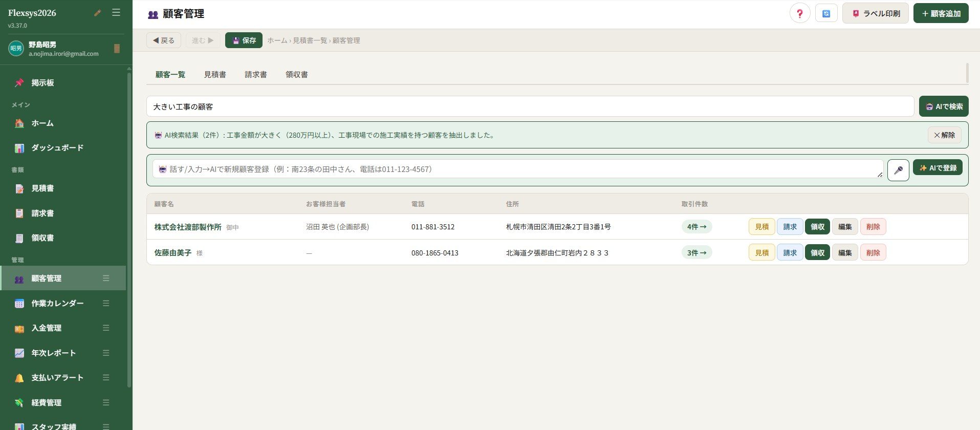980x430 pixels.
Task: Click the AIで検索 button
Action: point(944,106)
